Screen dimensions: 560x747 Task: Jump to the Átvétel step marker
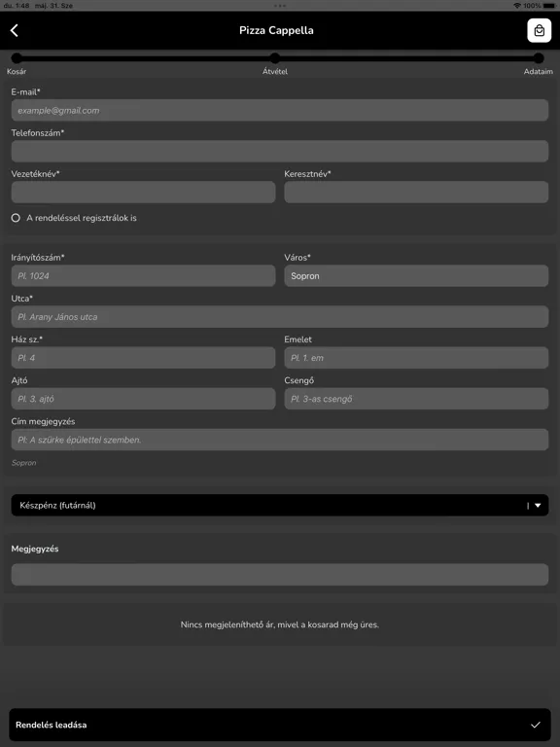click(275, 58)
